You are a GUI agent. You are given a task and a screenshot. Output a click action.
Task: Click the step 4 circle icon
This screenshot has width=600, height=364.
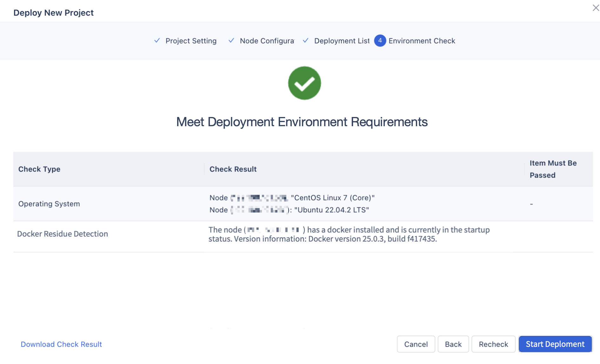click(x=380, y=41)
